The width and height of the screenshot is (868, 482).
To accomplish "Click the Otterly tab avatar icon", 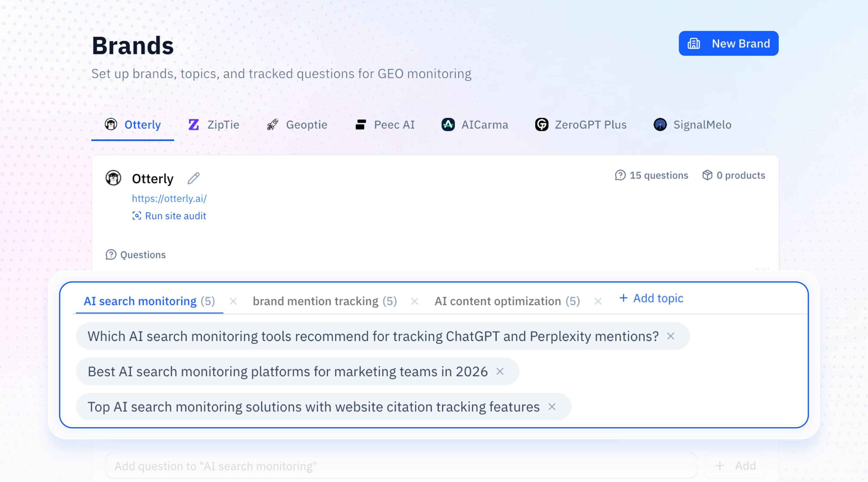I will [111, 124].
